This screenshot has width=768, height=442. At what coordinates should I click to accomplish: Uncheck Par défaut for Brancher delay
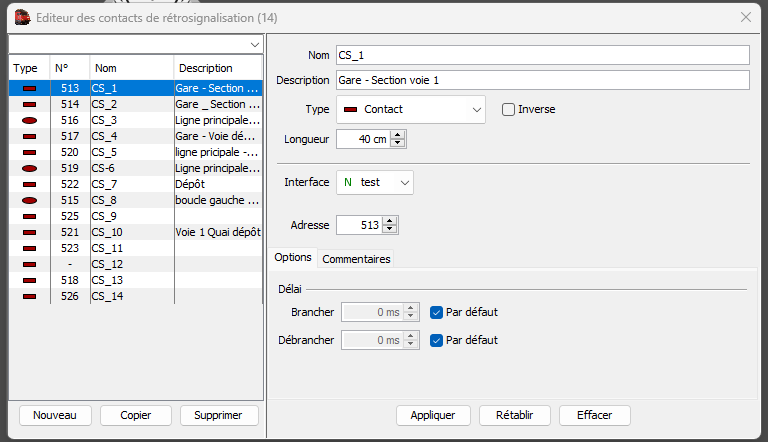[x=436, y=313]
